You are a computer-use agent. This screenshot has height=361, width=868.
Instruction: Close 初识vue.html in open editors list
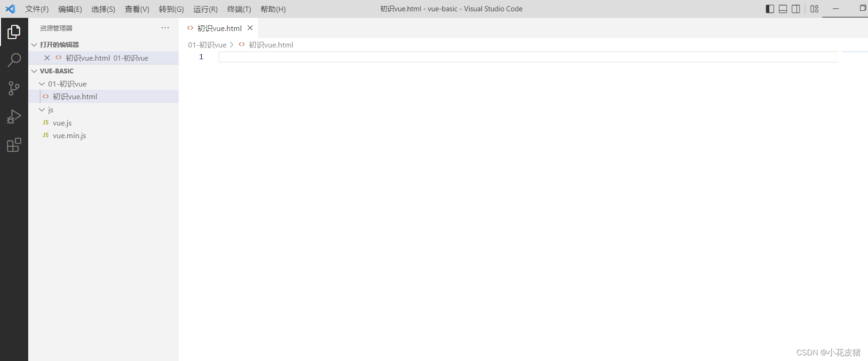(x=47, y=58)
